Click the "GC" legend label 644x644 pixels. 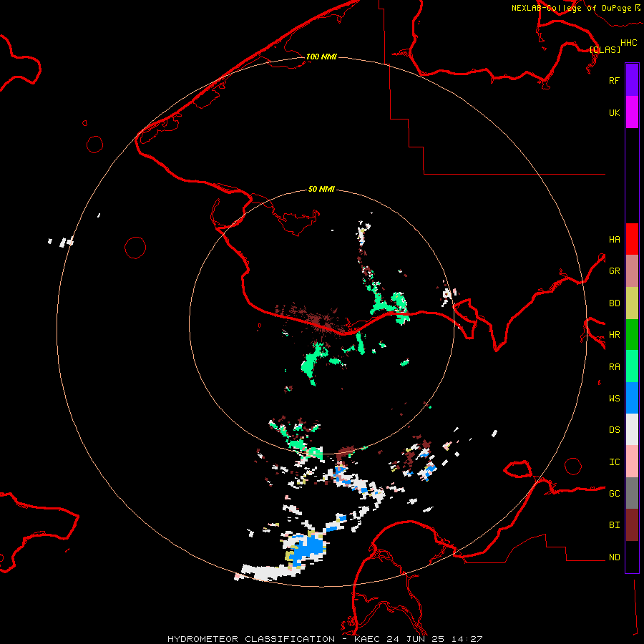pyautogui.click(x=614, y=494)
